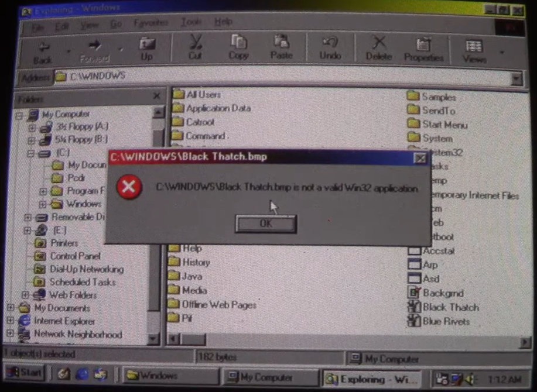Expand the Internet Explorer tree node
537x392 pixels.
pyautogui.click(x=11, y=321)
